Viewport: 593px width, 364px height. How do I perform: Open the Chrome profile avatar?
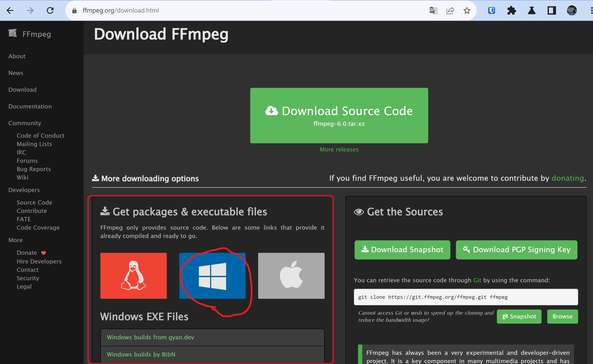coord(571,10)
